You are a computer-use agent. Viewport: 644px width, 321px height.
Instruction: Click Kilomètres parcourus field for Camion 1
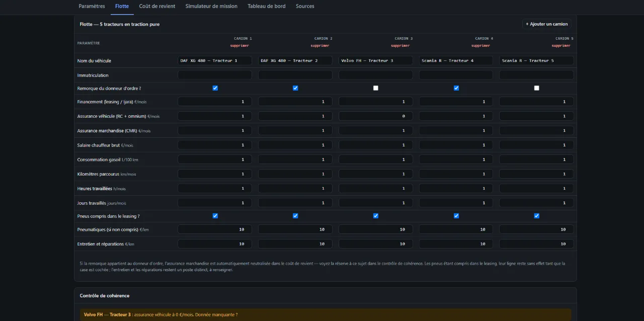pos(215,174)
